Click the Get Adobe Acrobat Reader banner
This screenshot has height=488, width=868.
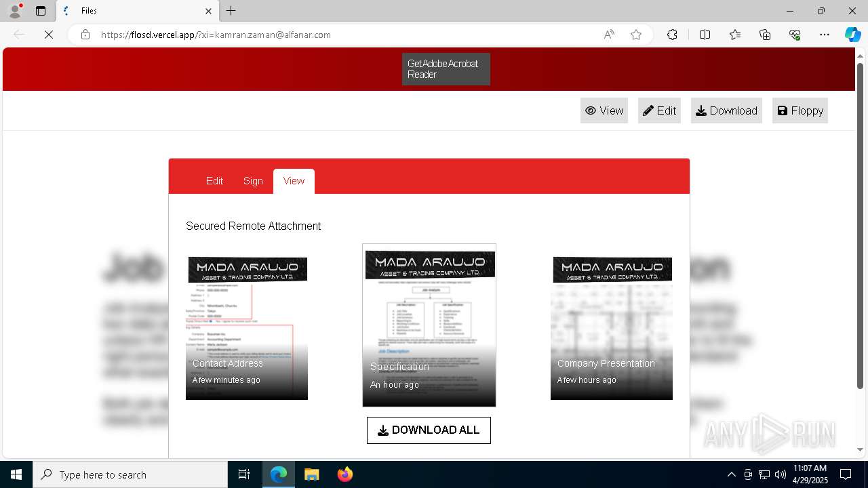click(x=446, y=69)
